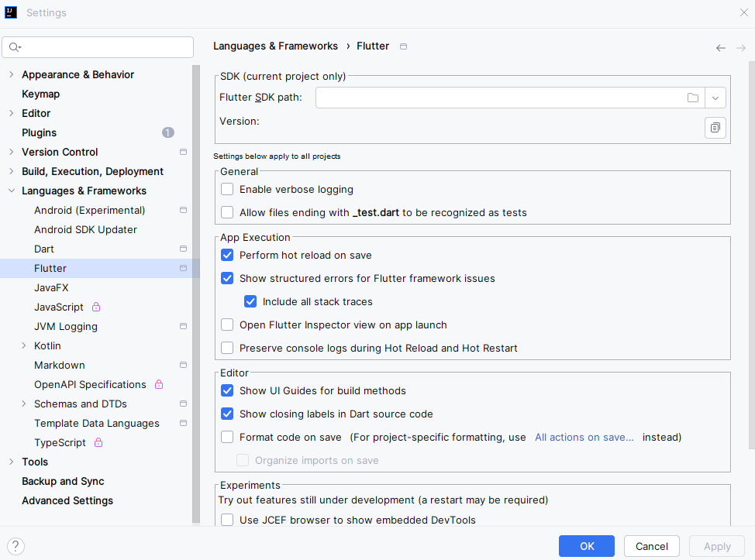
Task: Open Advanced Settings page
Action: click(x=67, y=501)
